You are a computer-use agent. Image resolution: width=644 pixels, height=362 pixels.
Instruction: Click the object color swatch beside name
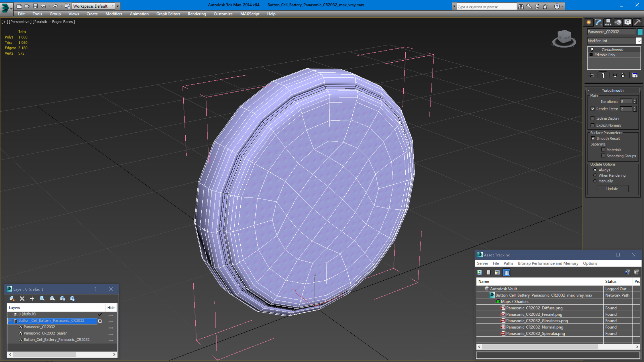tap(640, 32)
